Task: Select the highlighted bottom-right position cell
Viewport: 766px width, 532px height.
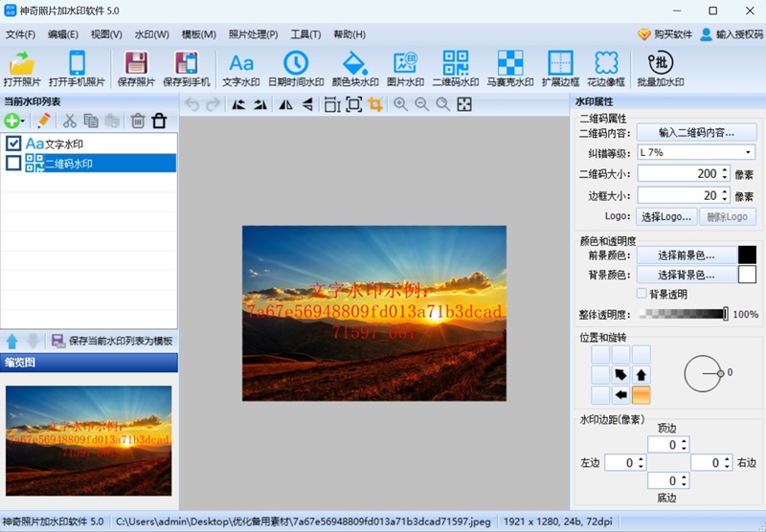Action: coord(642,394)
